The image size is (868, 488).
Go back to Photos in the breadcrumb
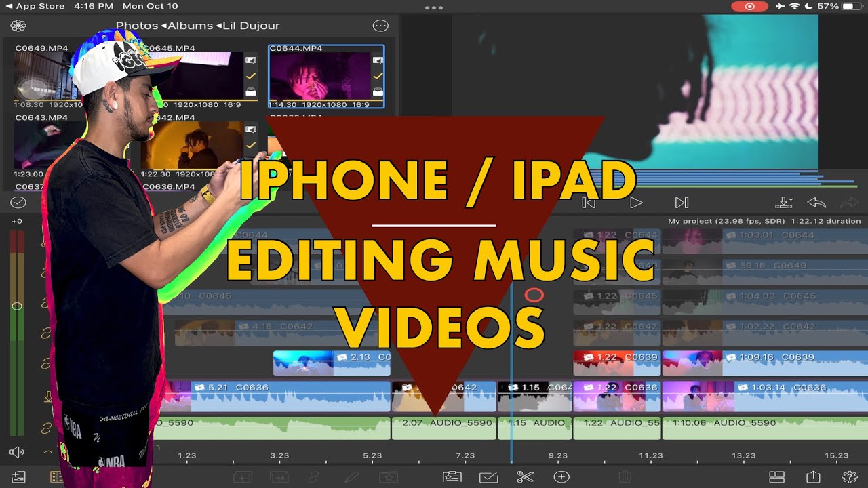137,26
